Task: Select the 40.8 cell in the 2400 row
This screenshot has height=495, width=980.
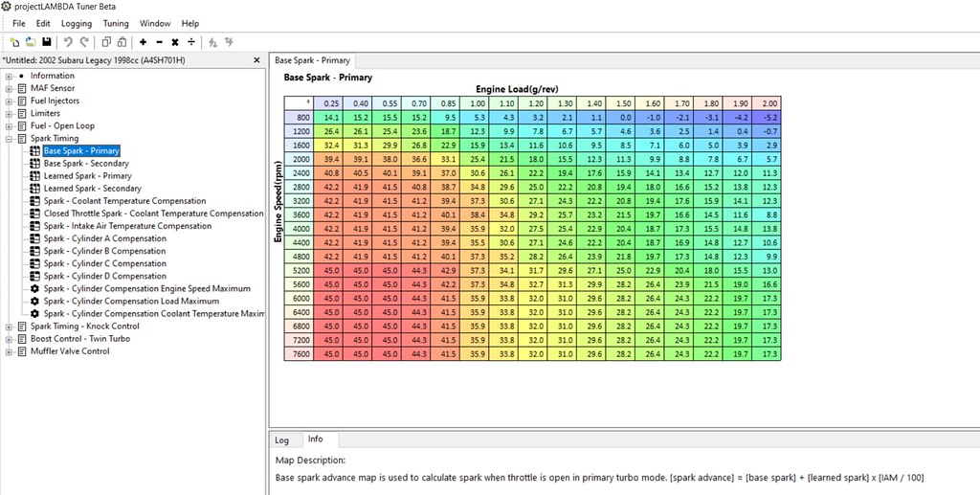Action: 328,172
